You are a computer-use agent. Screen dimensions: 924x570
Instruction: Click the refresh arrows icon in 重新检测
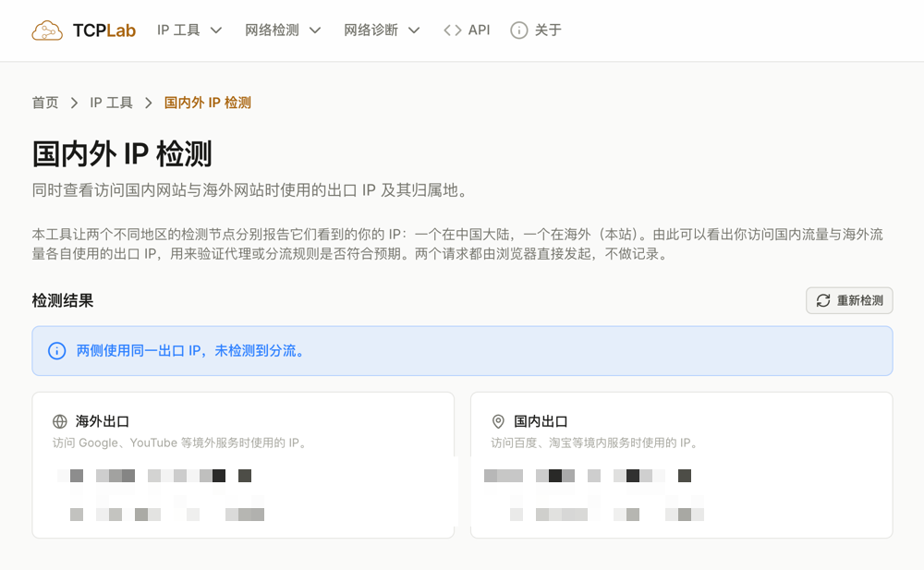[x=823, y=300]
